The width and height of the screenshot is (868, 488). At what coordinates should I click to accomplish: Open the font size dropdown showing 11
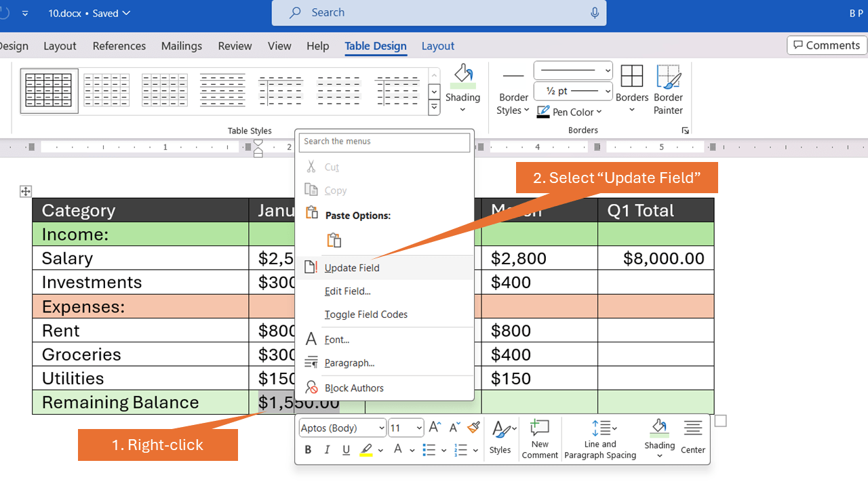point(406,428)
